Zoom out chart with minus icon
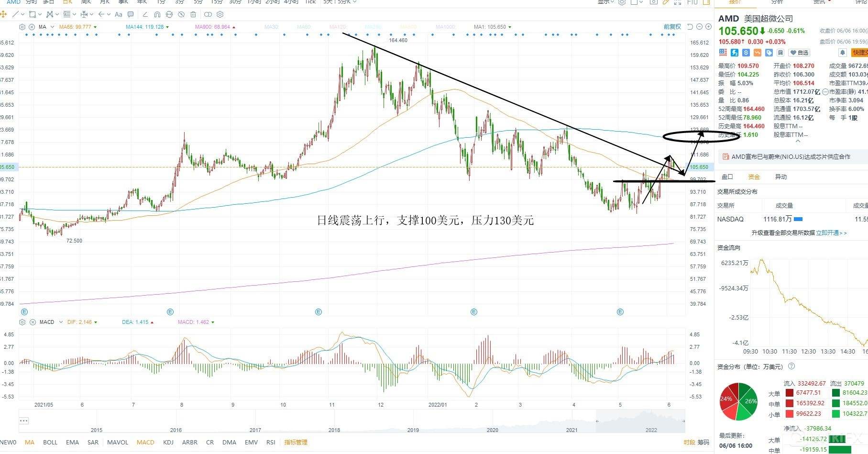 point(699,27)
